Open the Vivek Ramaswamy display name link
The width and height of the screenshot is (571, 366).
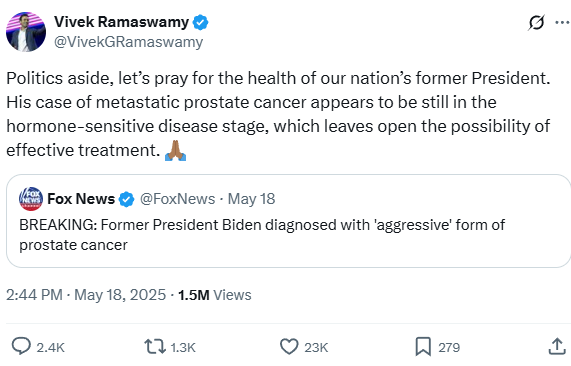click(122, 22)
